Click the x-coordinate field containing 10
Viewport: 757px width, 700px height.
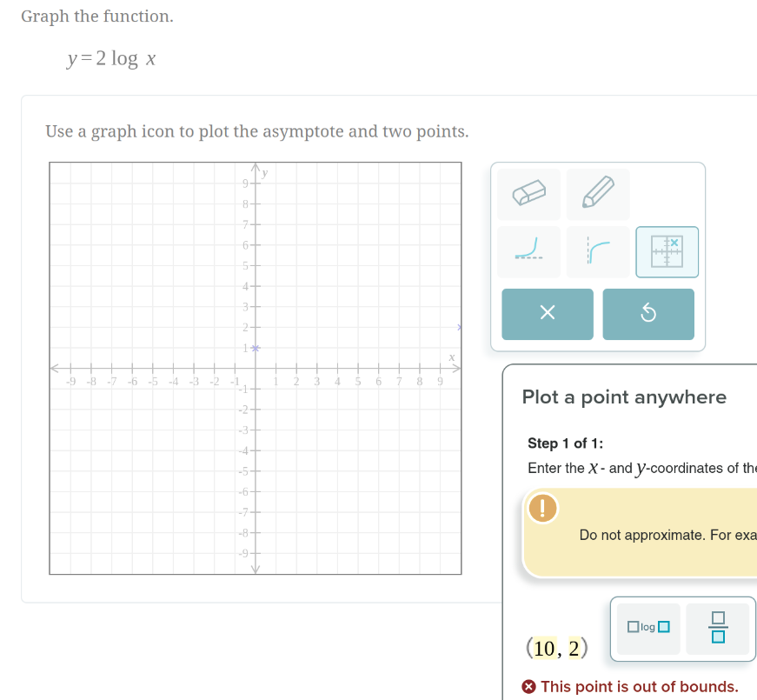pyautogui.click(x=544, y=649)
